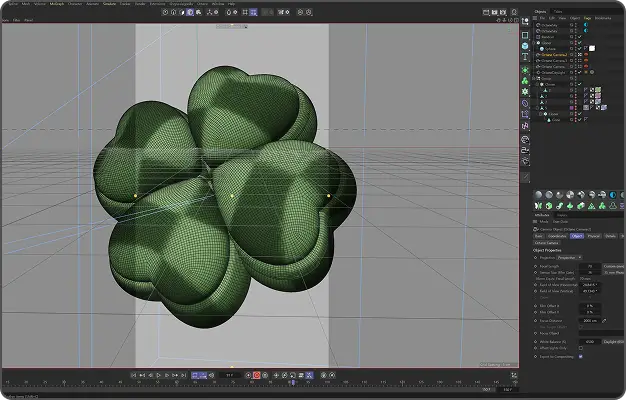
Task: Click the Record Active Objects button
Action: [x=248, y=375]
